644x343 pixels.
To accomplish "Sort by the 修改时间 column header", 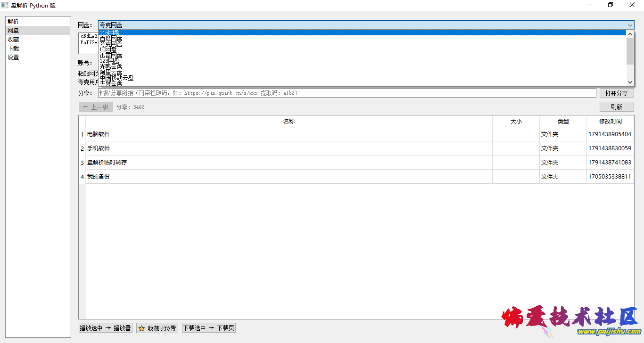I will (x=611, y=121).
